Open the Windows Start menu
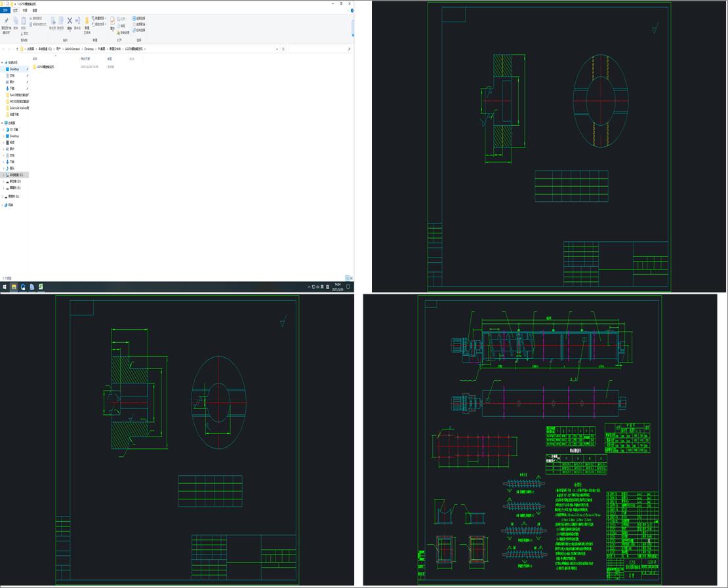 pos(5,287)
